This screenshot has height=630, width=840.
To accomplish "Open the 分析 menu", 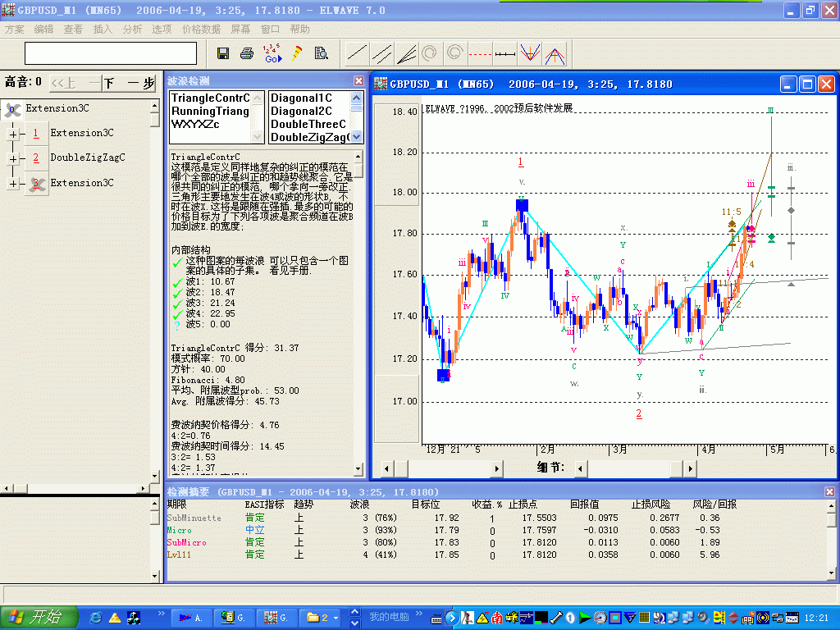I will [132, 29].
